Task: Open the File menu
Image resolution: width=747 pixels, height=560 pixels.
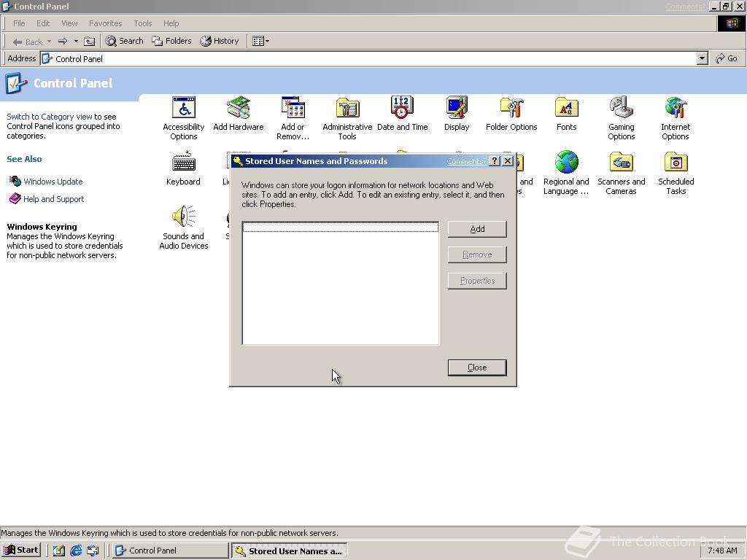Action: point(19,23)
